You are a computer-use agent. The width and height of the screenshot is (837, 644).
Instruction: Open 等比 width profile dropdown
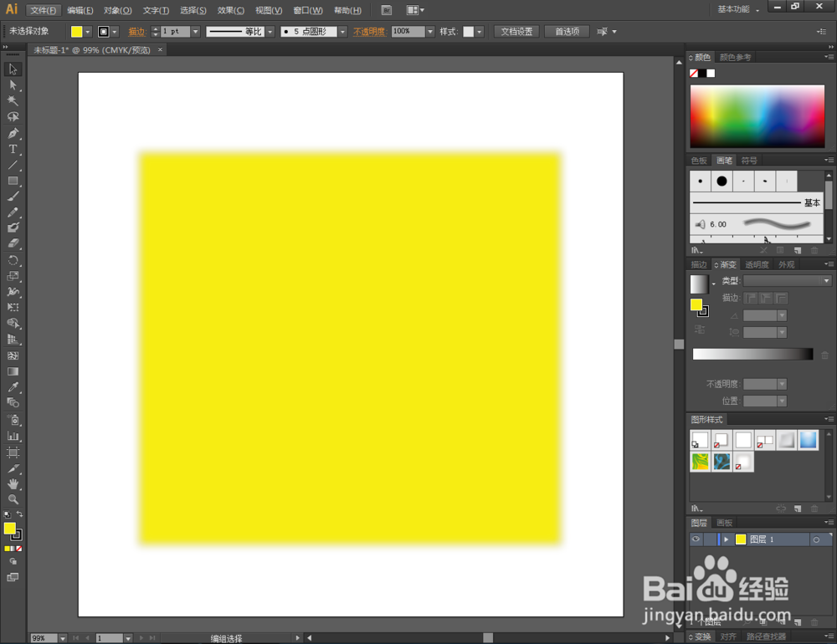[270, 32]
